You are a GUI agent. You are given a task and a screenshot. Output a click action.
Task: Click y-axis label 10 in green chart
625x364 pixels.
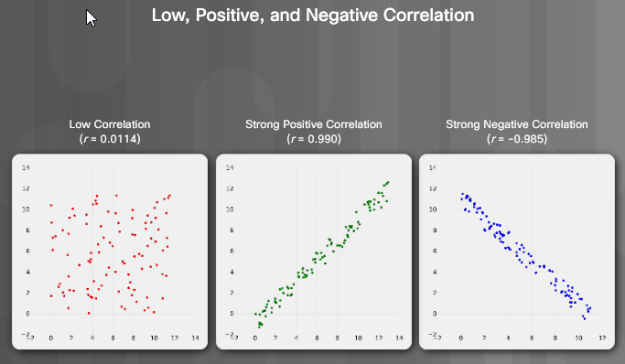click(230, 209)
